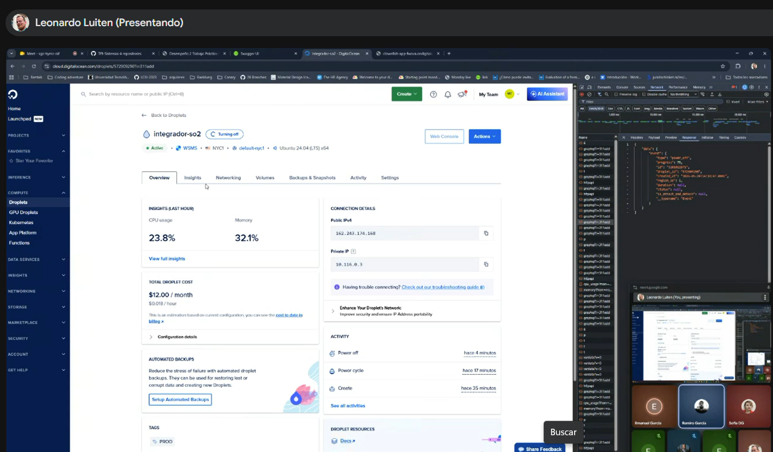Viewport: 773px width, 452px height.
Task: Focus the resource search field
Action: [232, 94]
